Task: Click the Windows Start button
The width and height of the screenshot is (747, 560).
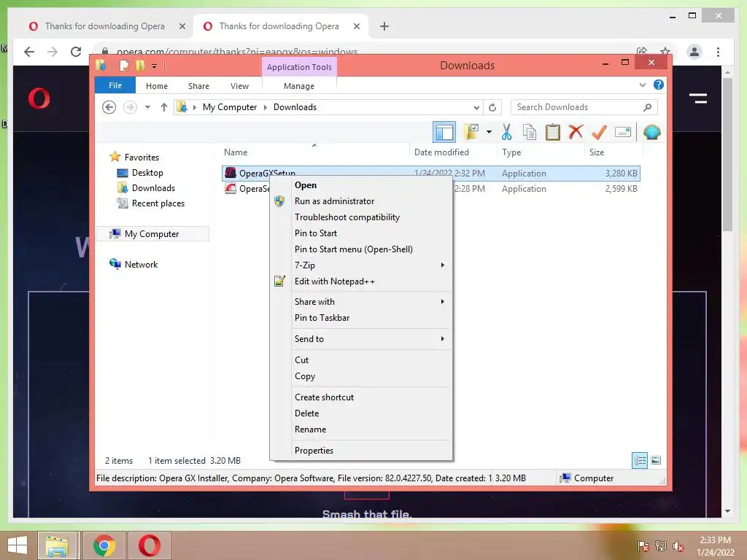Action: [x=18, y=545]
